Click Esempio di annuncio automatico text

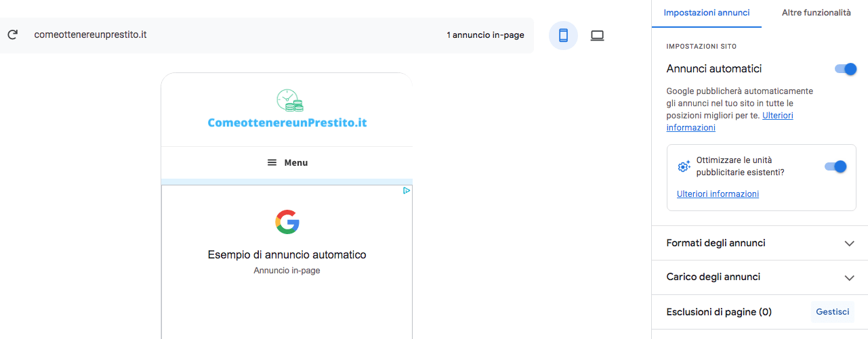click(287, 254)
